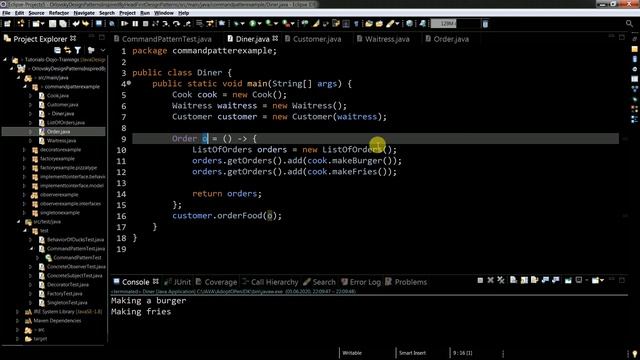This screenshot has width=640, height=360.
Task: Run the garbage collector trash icon
Action: tap(485, 24)
